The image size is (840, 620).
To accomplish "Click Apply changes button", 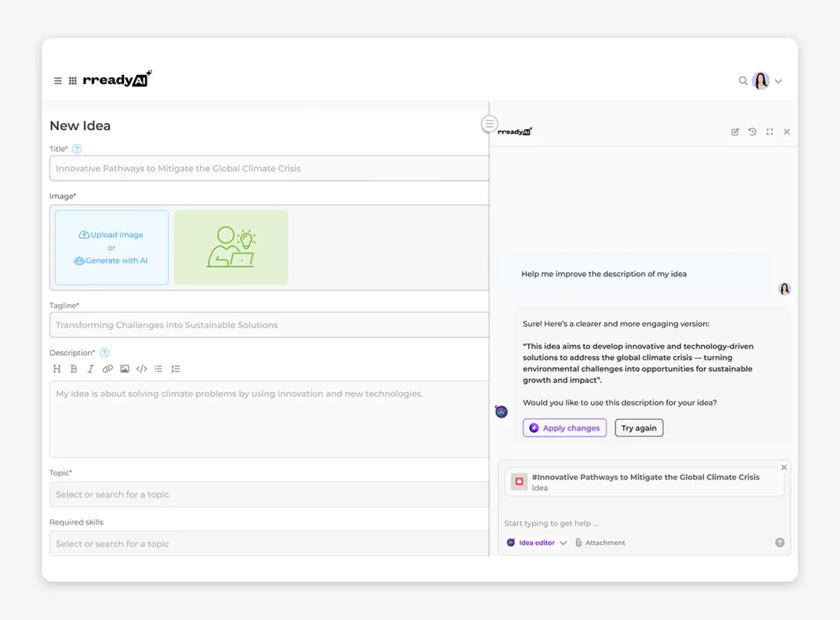I will coord(564,428).
